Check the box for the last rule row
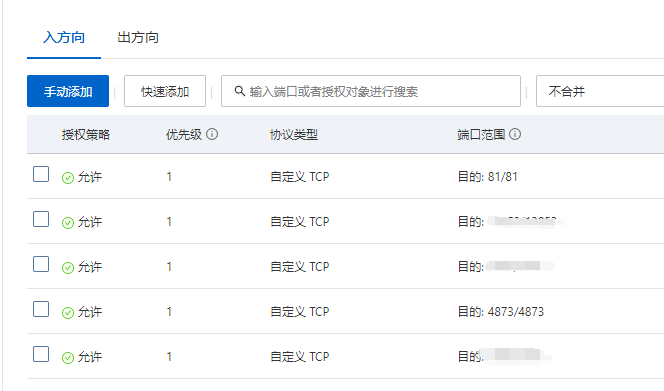 coord(41,354)
